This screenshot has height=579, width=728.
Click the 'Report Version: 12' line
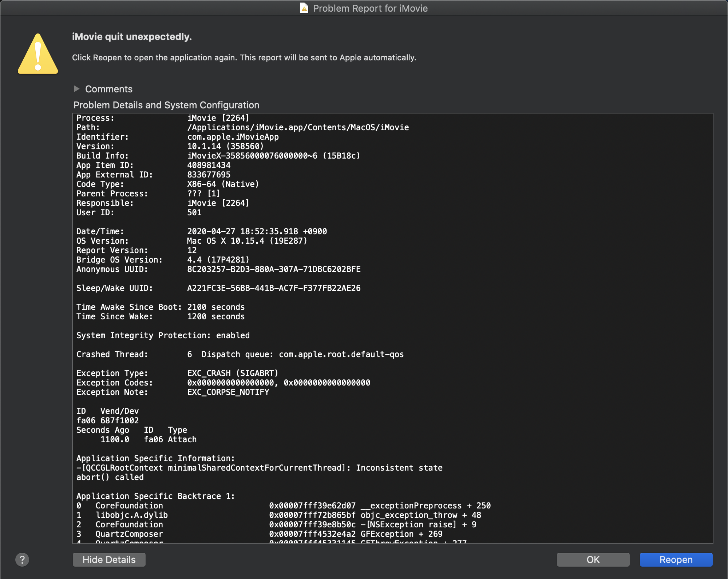pyautogui.click(x=136, y=250)
